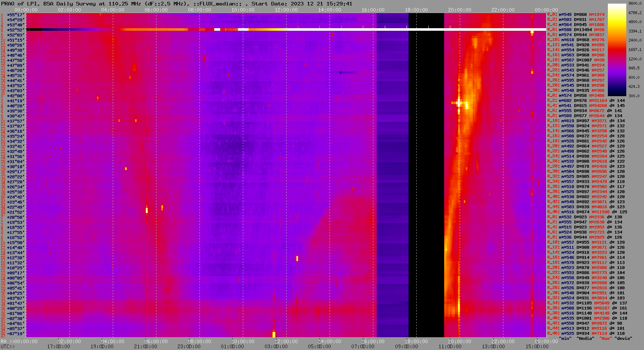Image resolution: width=644 pixels, height=350 pixels.
Task: Click the M=54260 maximum value
Action: [x=598, y=106]
